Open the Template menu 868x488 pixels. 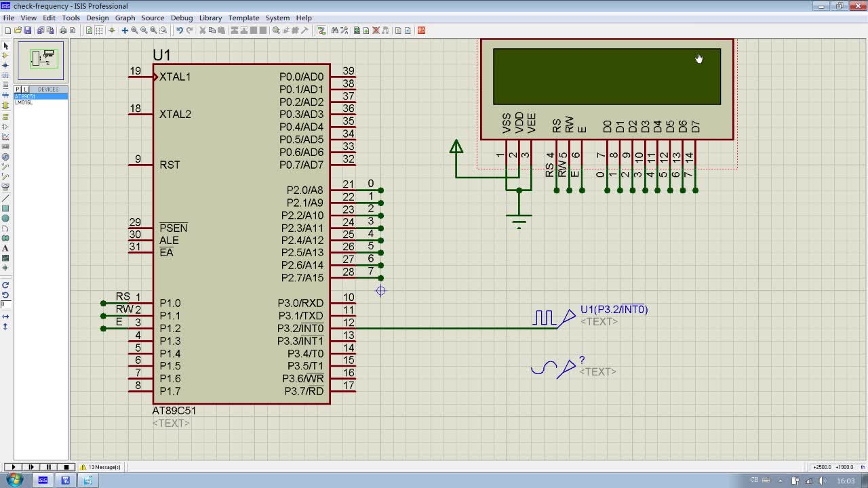[243, 18]
